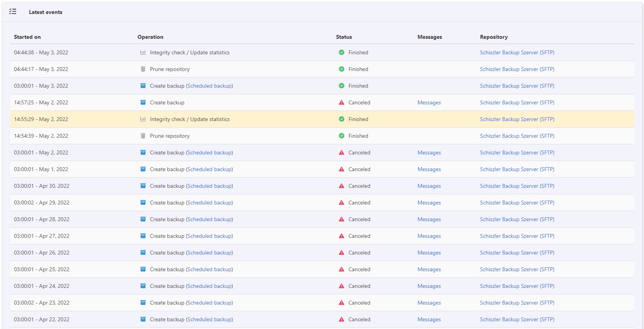The image size is (644, 329).
Task: Open the repository link in the first row
Action: [x=517, y=52]
